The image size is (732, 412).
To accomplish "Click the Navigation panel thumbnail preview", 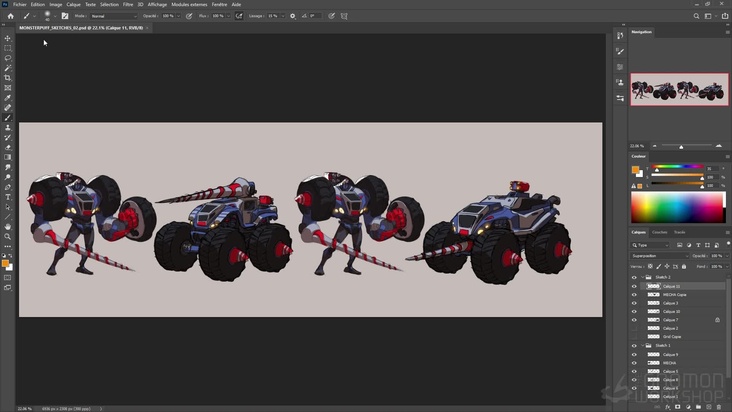I will click(679, 89).
